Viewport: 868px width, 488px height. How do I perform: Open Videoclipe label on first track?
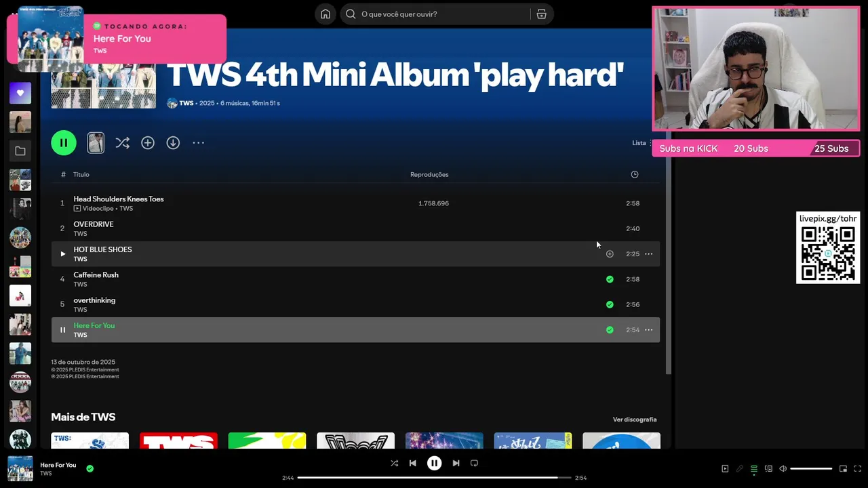(x=94, y=209)
